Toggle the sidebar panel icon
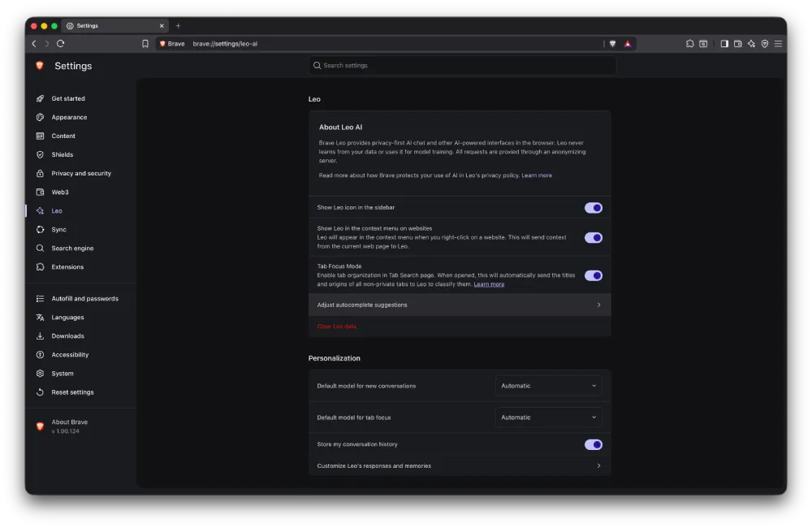This screenshot has height=528, width=812. click(724, 44)
